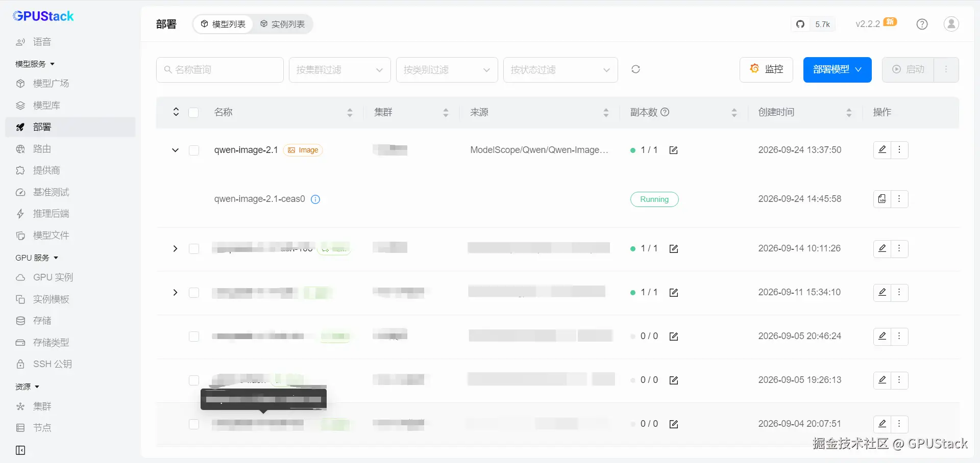Expand the 部署模型 deploy dropdown button
Screen dimensions: 980x463
point(838,70)
